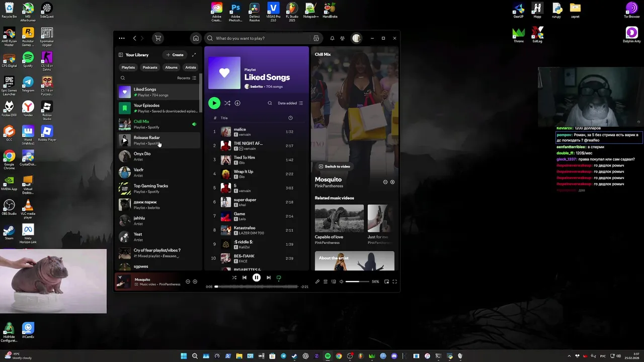Image resolution: width=644 pixels, height=362 pixels.
Task: Click the Create button in Your Library
Action: pyautogui.click(x=175, y=55)
